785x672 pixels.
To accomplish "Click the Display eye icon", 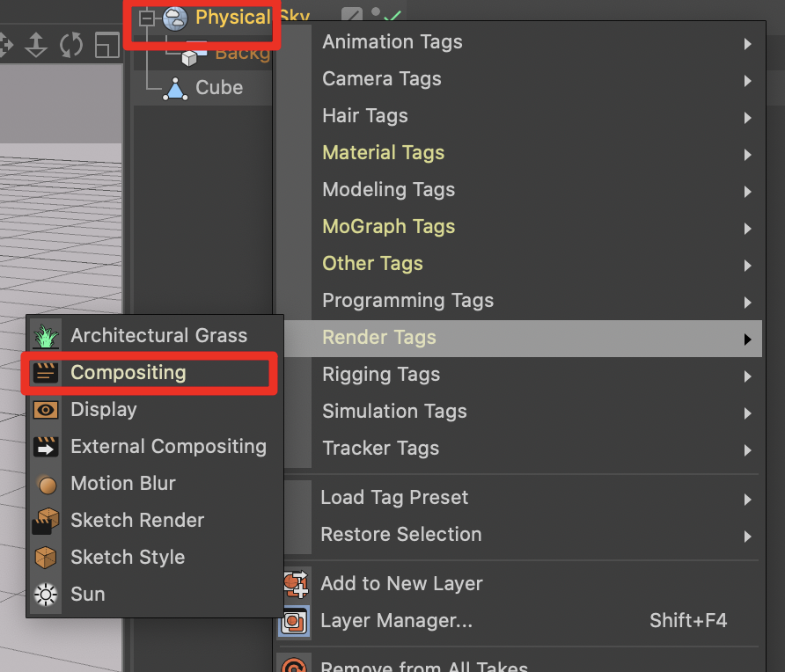I will 46,410.
